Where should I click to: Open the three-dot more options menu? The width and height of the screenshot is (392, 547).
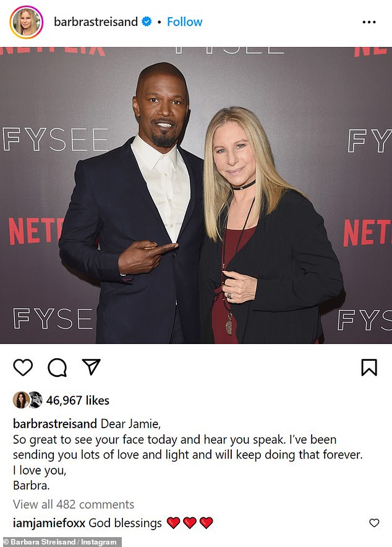click(369, 22)
